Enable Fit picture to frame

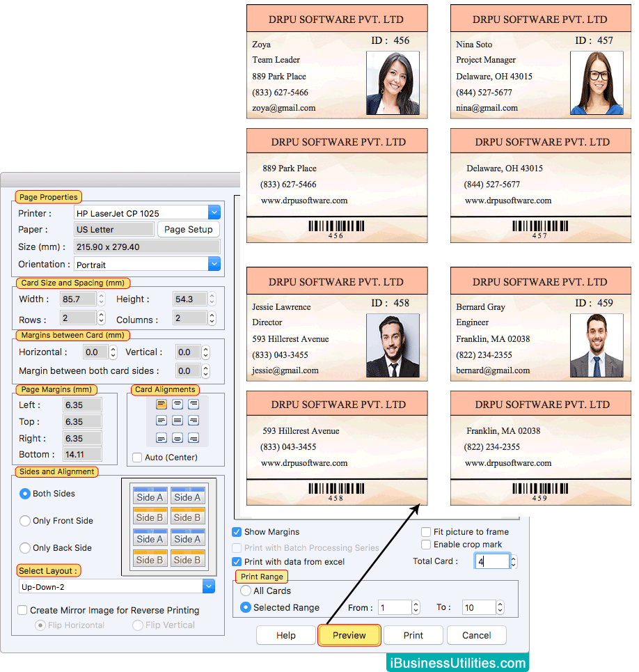point(426,532)
